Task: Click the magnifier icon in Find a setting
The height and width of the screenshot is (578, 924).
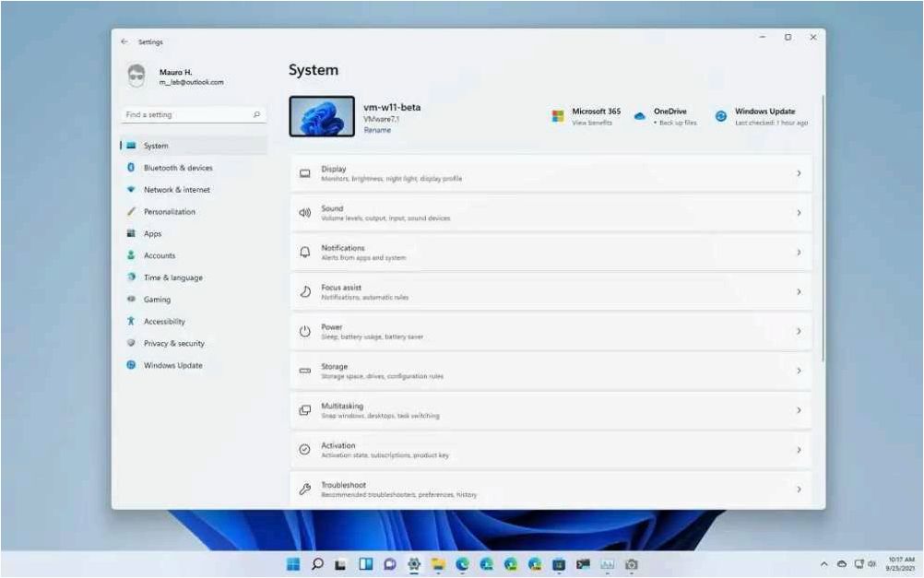Action: click(256, 114)
